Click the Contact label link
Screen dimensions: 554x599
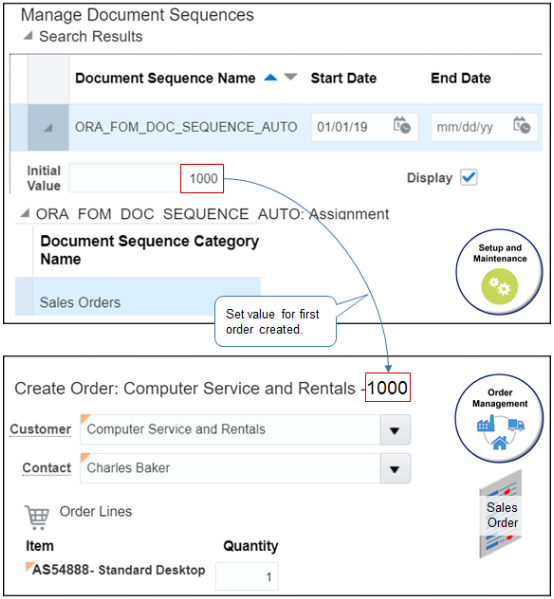47,468
